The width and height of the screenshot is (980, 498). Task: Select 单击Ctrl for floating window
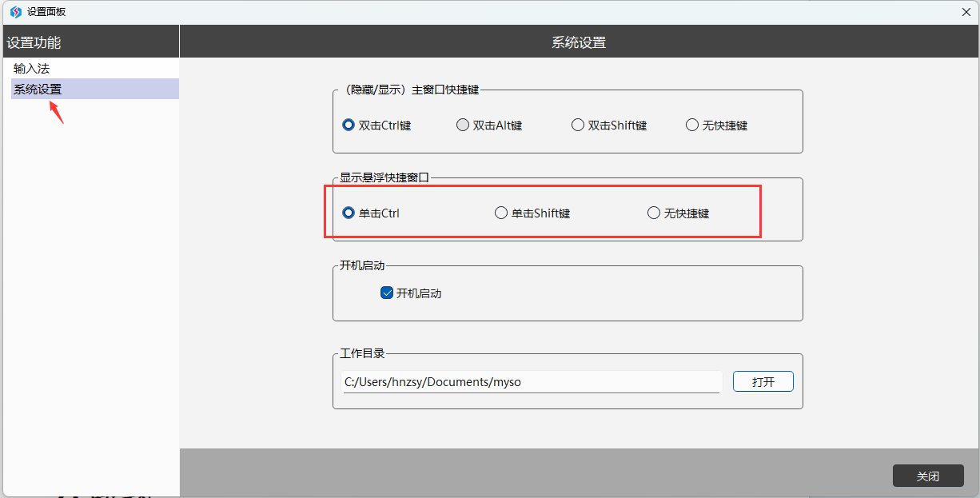point(349,213)
